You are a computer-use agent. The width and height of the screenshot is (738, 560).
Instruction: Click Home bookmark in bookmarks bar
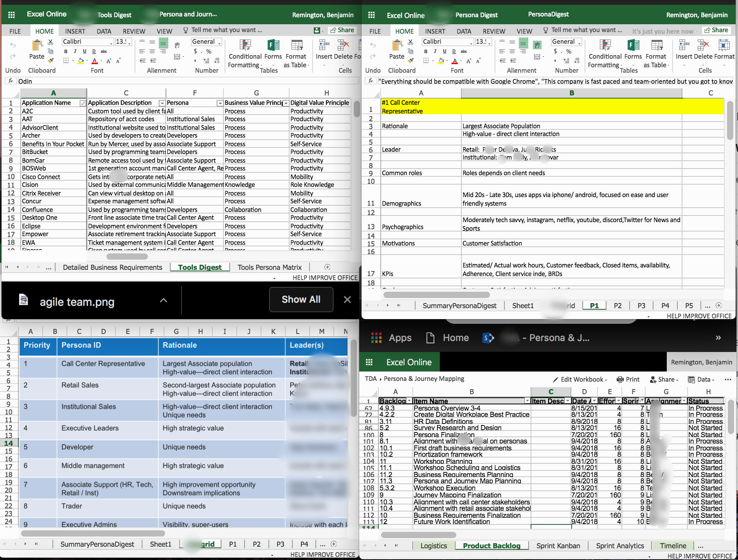(447, 337)
